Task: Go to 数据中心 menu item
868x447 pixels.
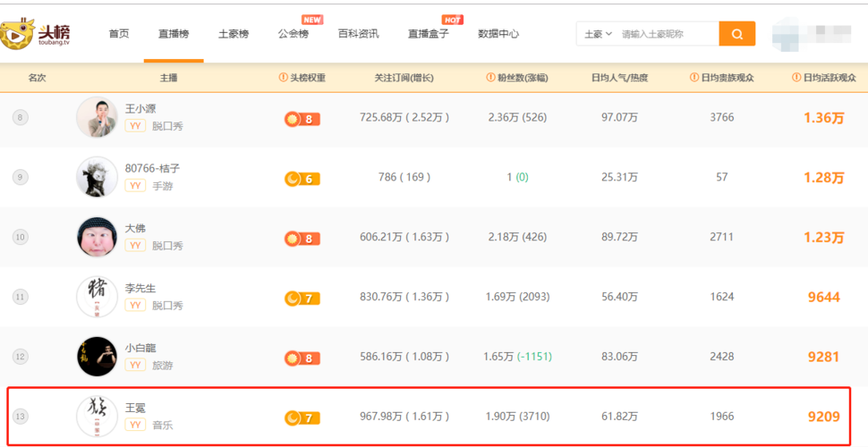Action: pyautogui.click(x=498, y=34)
